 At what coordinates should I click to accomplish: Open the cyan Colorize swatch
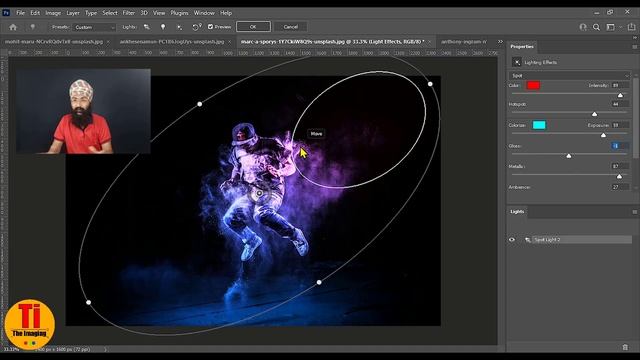(x=539, y=125)
